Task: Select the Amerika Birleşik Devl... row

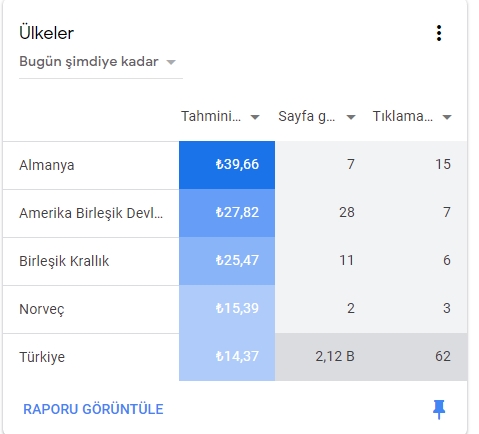Action: tap(235, 213)
